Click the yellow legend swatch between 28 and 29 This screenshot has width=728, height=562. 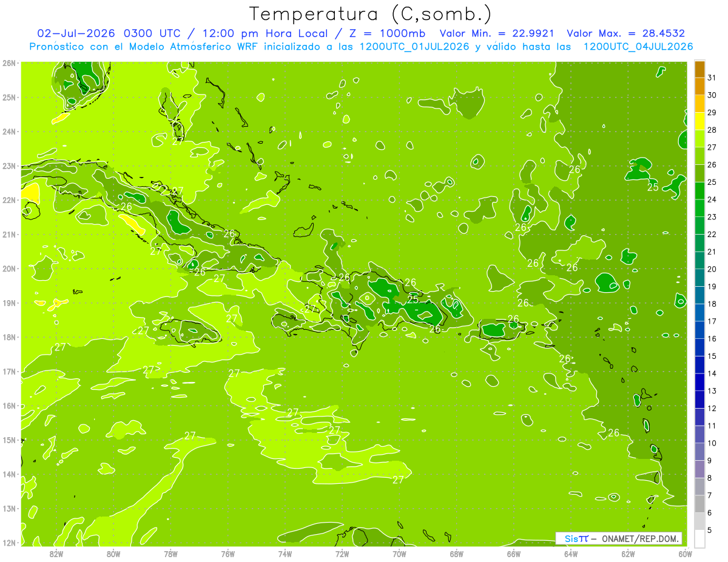(699, 121)
